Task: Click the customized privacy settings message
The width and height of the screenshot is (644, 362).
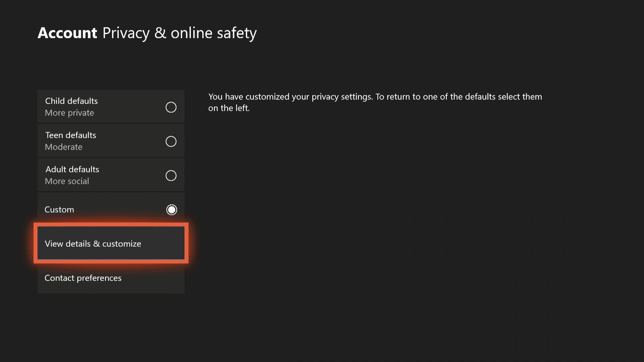Action: tap(375, 102)
